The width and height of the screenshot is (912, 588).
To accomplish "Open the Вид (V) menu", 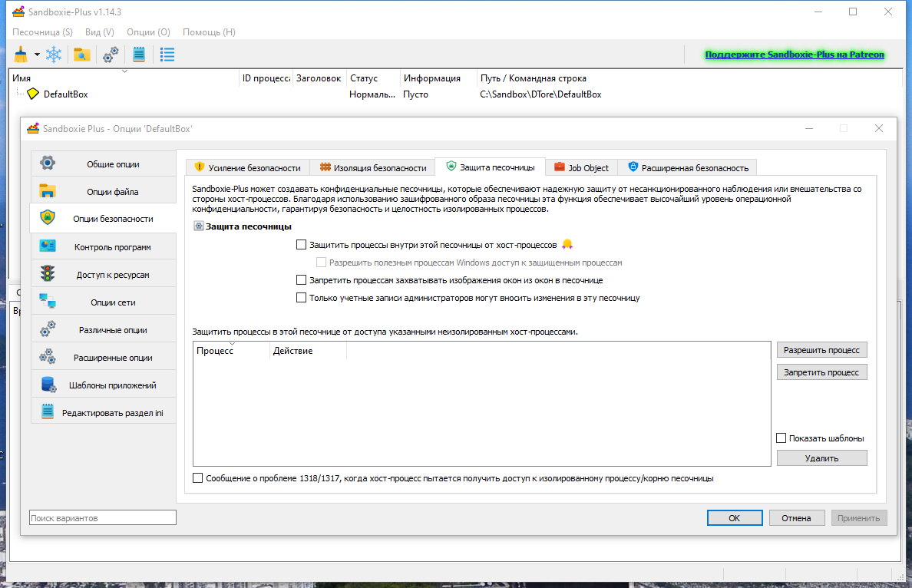I will point(100,32).
